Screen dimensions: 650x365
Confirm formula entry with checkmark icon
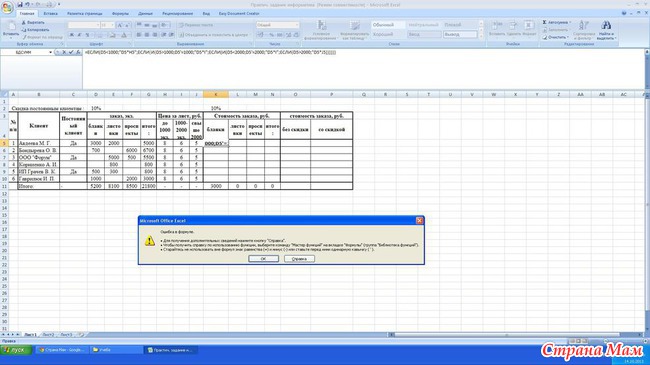71,52
